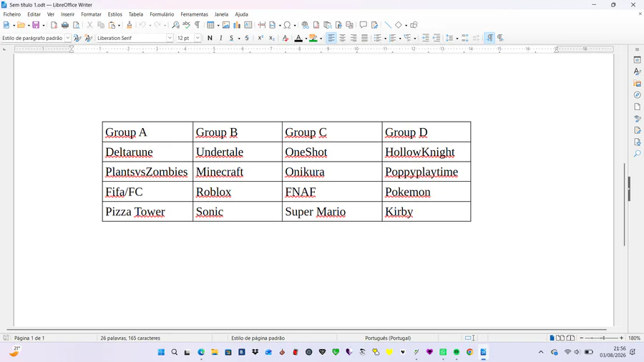Toggle Bold (N) formatting
Viewport: 644px width, 362px height.
click(x=210, y=38)
